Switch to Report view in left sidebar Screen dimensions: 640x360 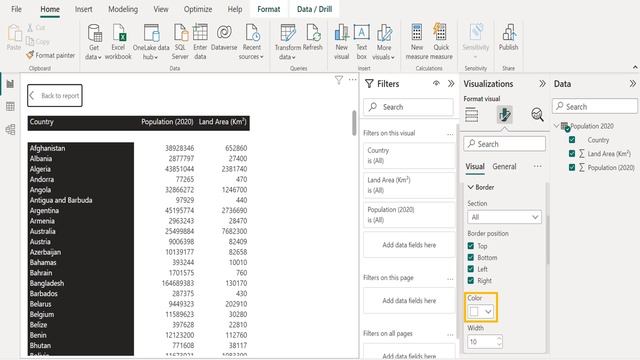click(10, 84)
